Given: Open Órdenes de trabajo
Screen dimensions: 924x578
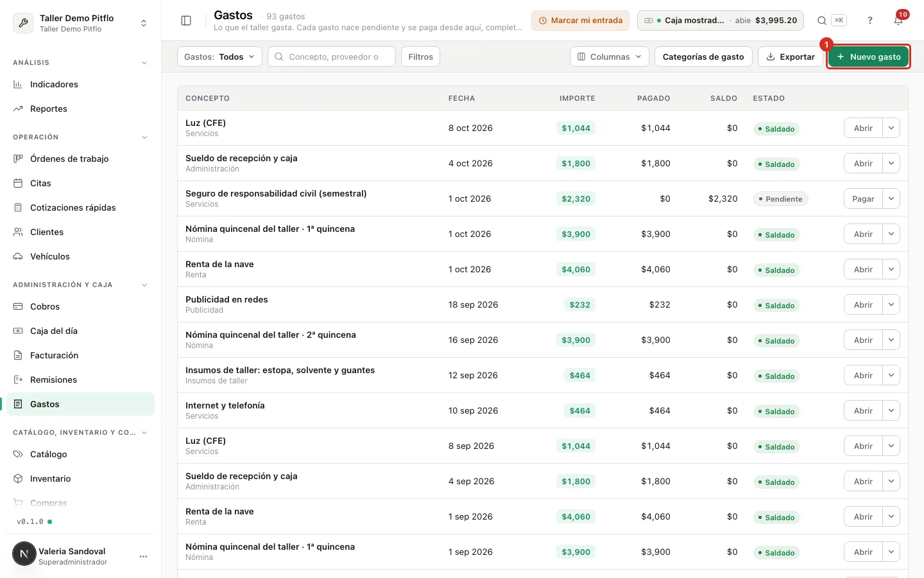Looking at the screenshot, I should point(80,159).
